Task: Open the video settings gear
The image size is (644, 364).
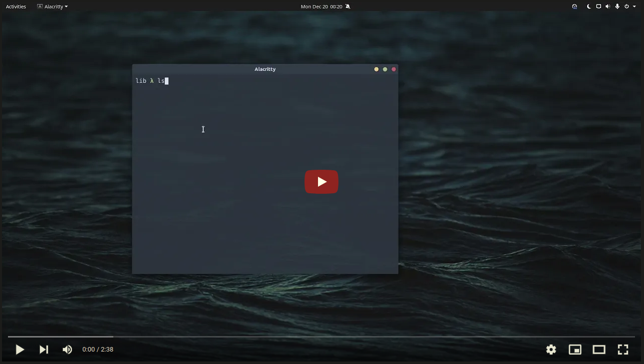Action: click(551, 350)
